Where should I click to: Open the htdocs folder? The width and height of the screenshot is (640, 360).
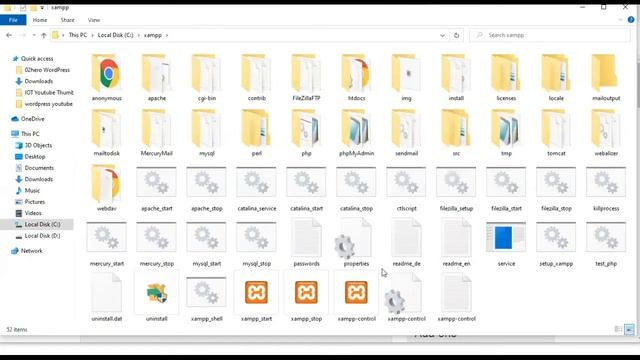click(356, 78)
